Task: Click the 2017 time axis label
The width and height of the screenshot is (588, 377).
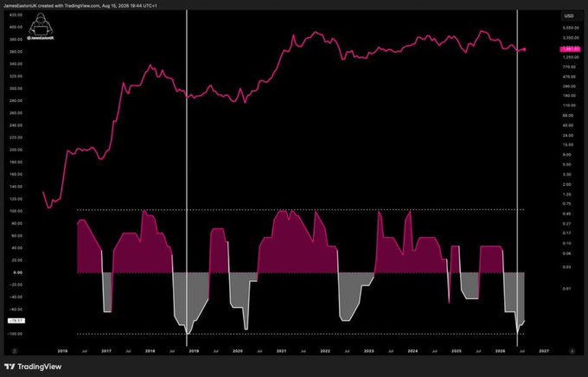Action: click(x=106, y=351)
